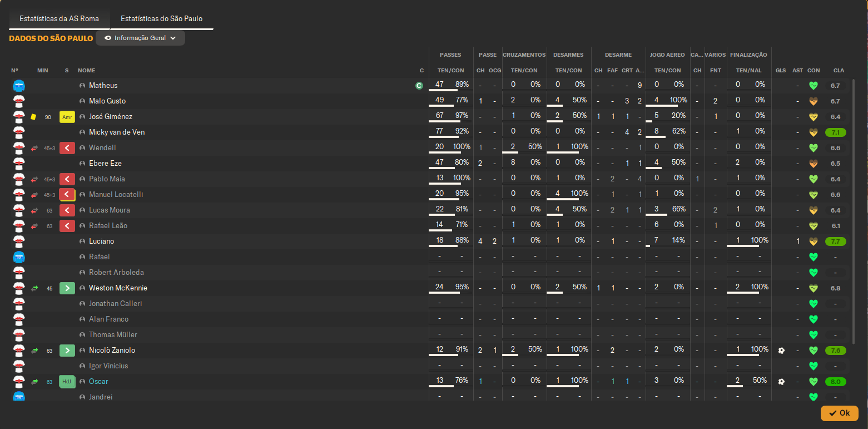Click the yellow card icon for José Giménez
Viewport: 868px width, 429px height.
[x=33, y=117]
